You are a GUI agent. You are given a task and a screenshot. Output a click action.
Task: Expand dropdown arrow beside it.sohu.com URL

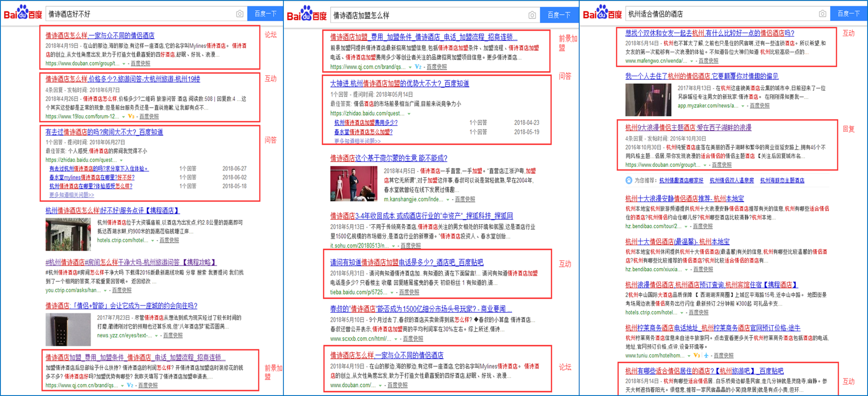click(394, 246)
